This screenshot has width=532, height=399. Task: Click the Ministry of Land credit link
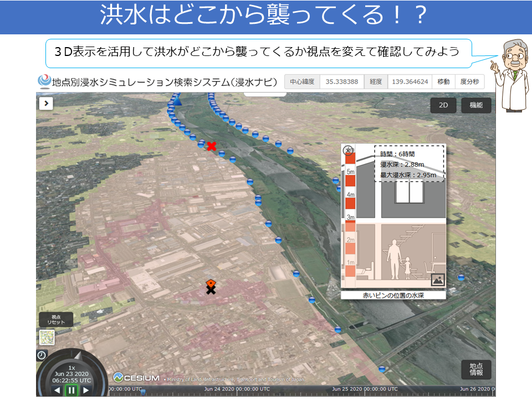[x=237, y=379]
